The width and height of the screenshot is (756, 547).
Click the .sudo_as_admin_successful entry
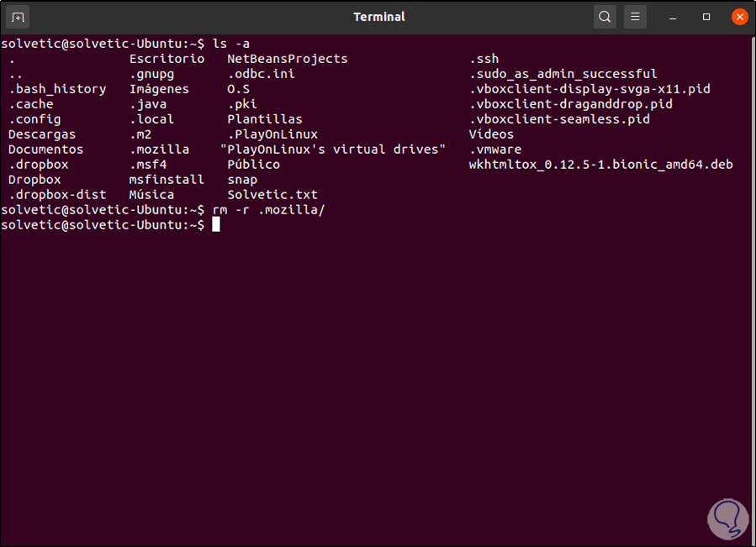(563, 74)
